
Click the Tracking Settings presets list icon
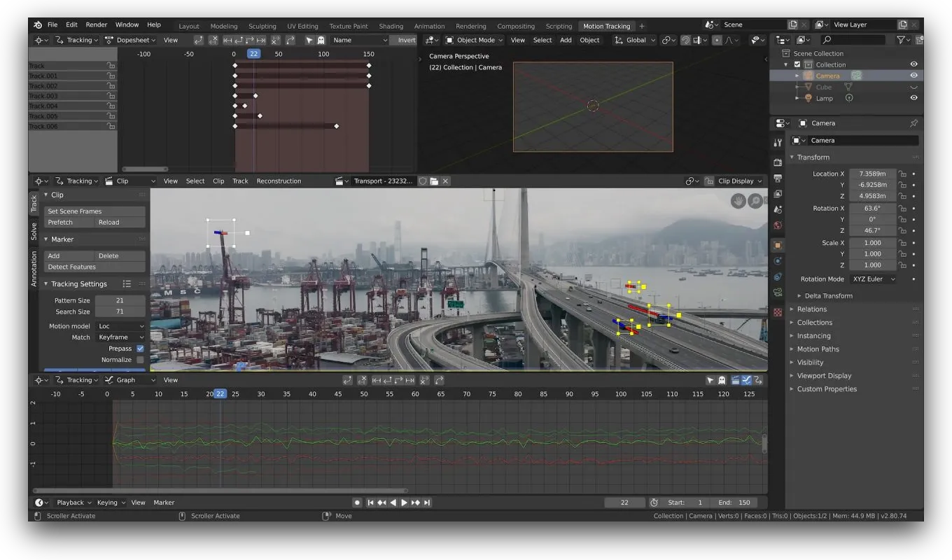pyautogui.click(x=127, y=283)
